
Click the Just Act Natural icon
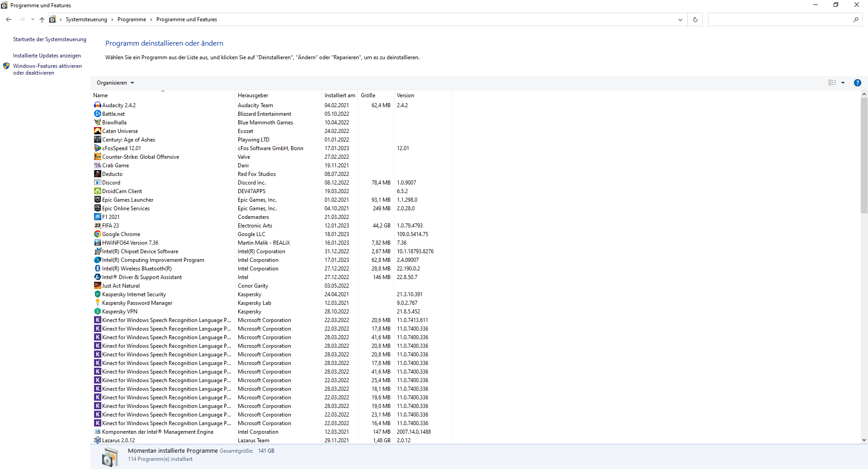click(97, 286)
